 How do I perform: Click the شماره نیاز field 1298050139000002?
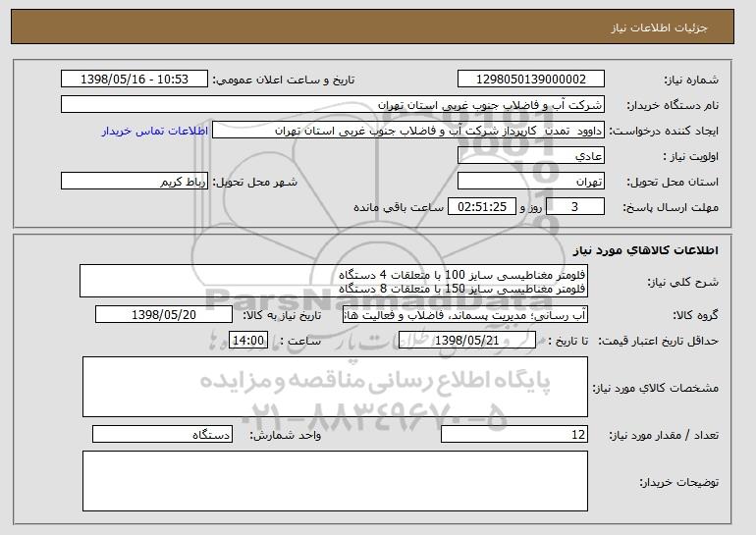pos(531,80)
